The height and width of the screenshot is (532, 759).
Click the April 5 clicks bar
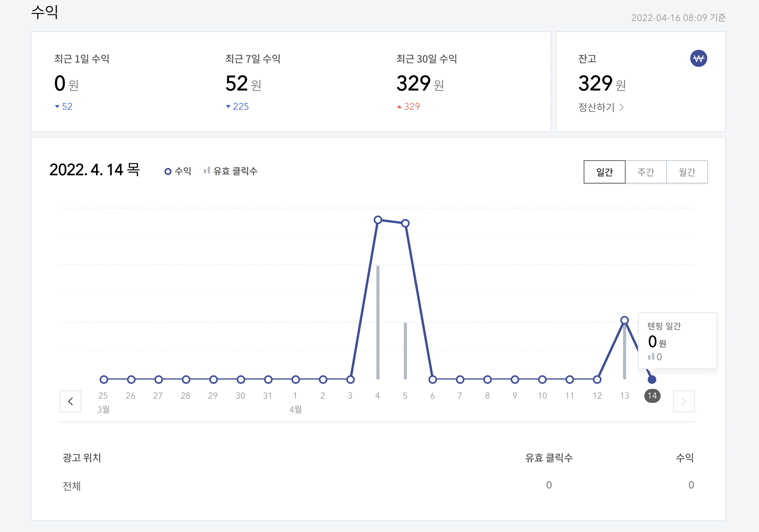tap(405, 350)
